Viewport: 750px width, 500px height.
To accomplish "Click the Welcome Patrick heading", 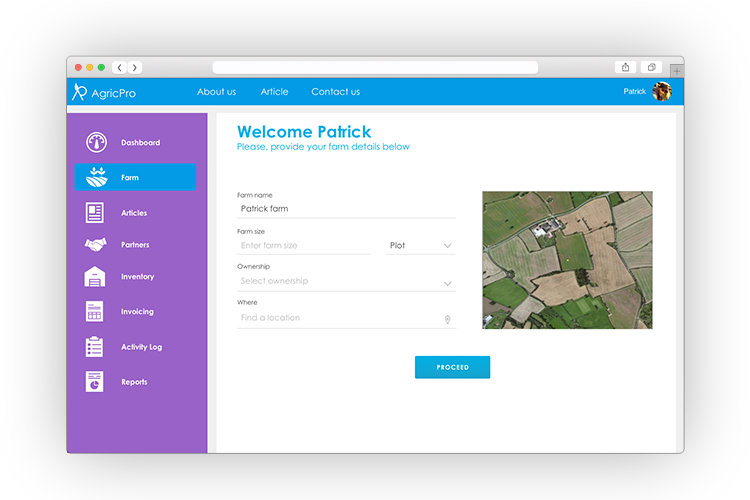I will click(x=304, y=132).
